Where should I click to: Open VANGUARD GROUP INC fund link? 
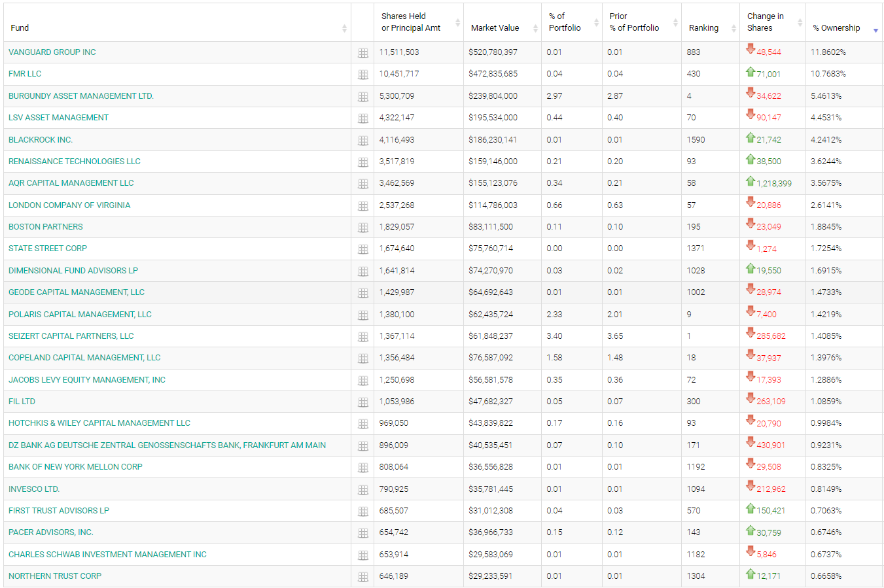52,52
